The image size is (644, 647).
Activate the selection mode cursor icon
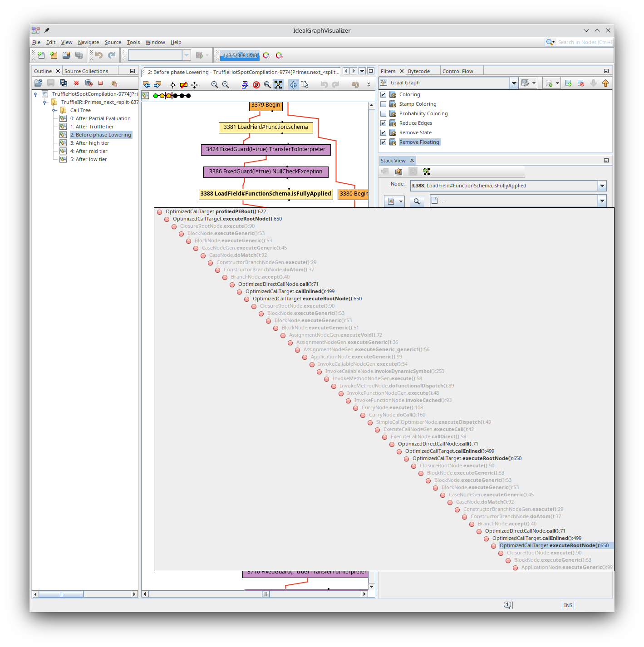305,85
